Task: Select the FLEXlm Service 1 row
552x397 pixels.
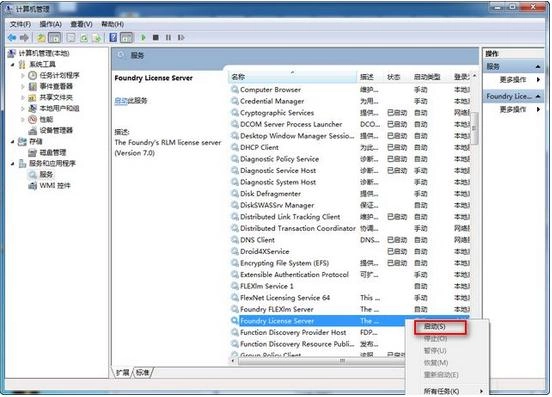Action: click(350, 286)
